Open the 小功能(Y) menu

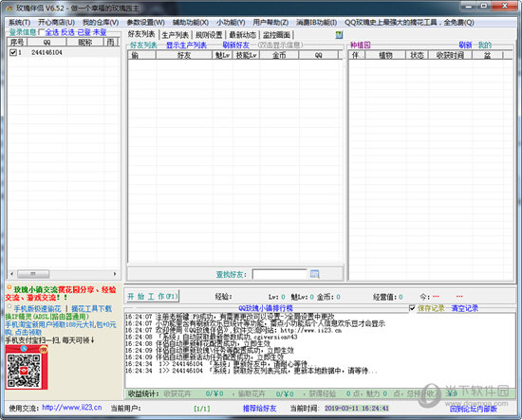point(231,23)
